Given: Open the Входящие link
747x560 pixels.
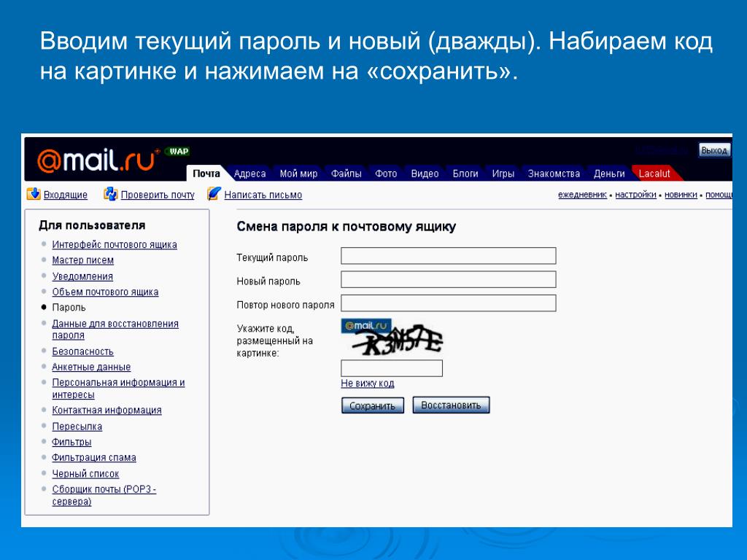Looking at the screenshot, I should [65, 195].
